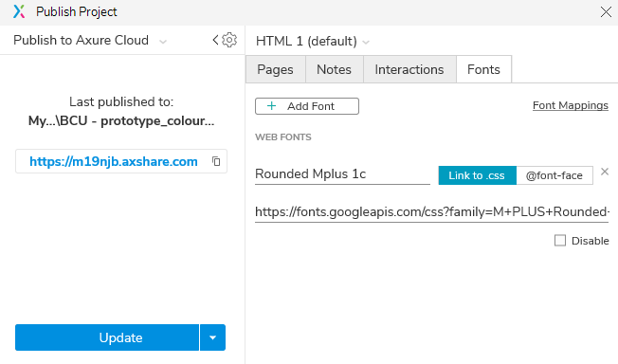Click the last published project name text
Viewport: 618px width, 364px height.
click(121, 120)
